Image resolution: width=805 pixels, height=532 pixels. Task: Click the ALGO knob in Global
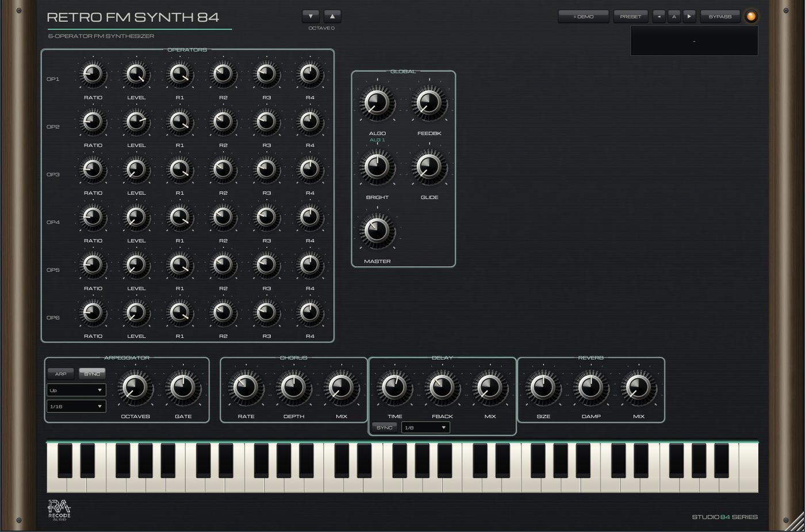click(377, 104)
